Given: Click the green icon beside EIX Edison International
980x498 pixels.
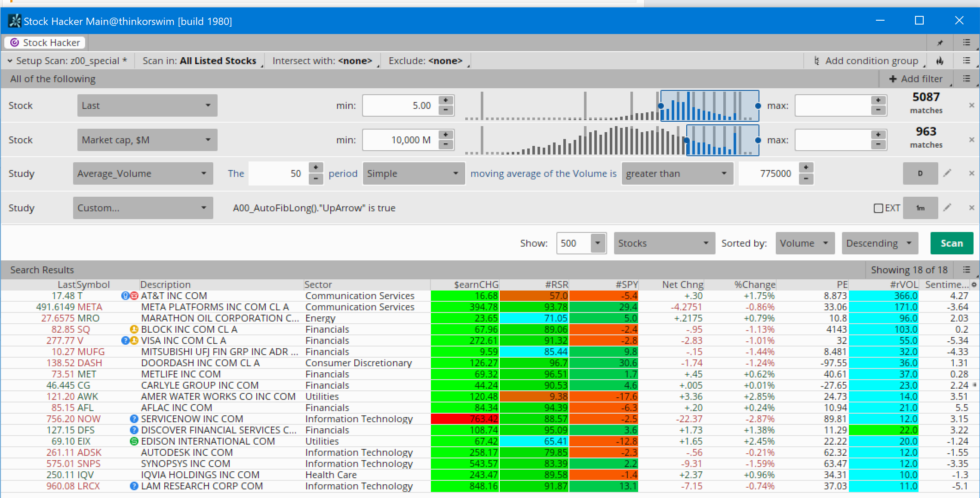Looking at the screenshot, I should 134,441.
